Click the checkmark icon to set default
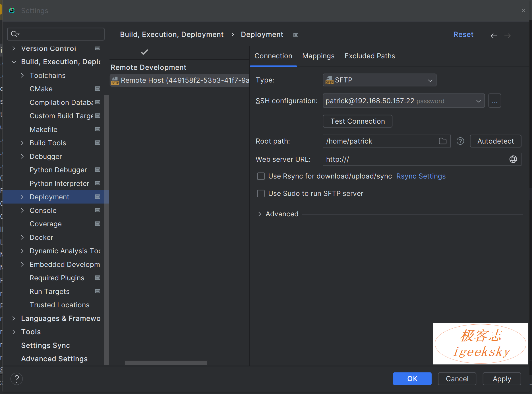This screenshot has width=532, height=394. click(x=144, y=52)
